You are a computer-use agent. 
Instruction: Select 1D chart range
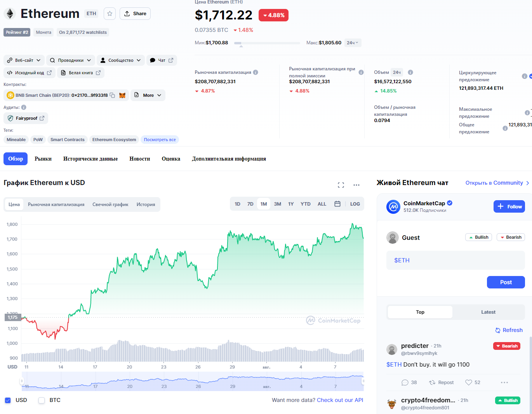tap(238, 204)
